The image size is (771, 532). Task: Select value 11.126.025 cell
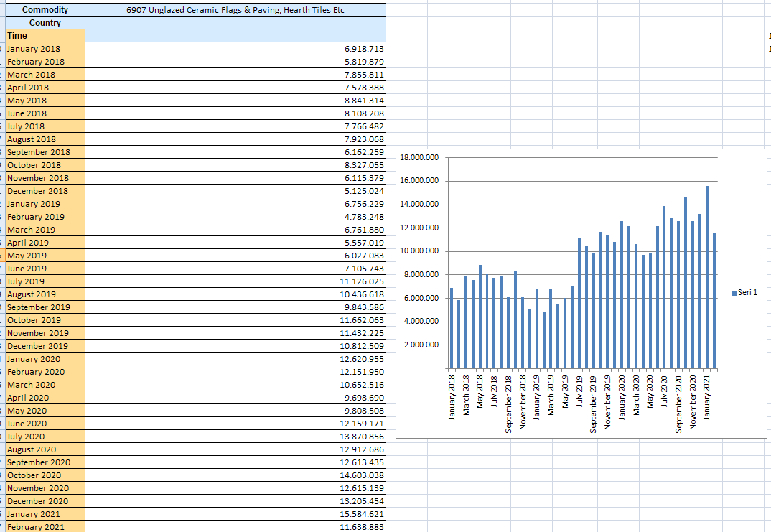coord(235,281)
